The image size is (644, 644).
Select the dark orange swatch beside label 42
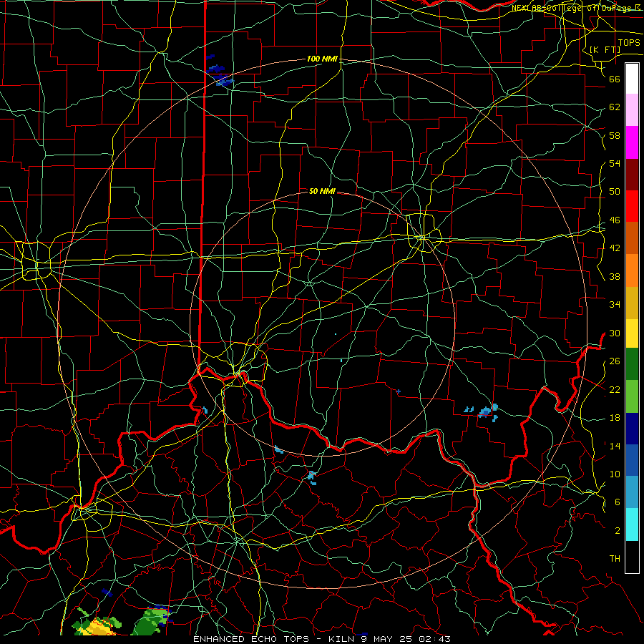click(632, 238)
